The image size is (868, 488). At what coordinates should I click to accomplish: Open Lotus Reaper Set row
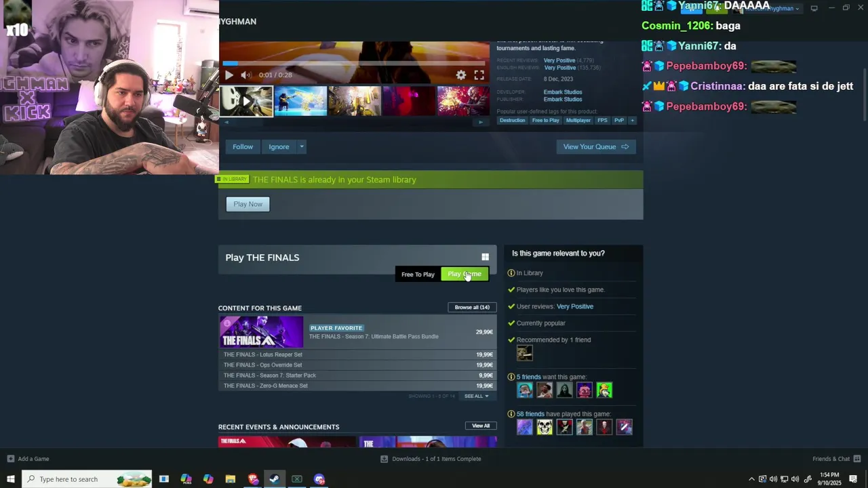pos(357,354)
